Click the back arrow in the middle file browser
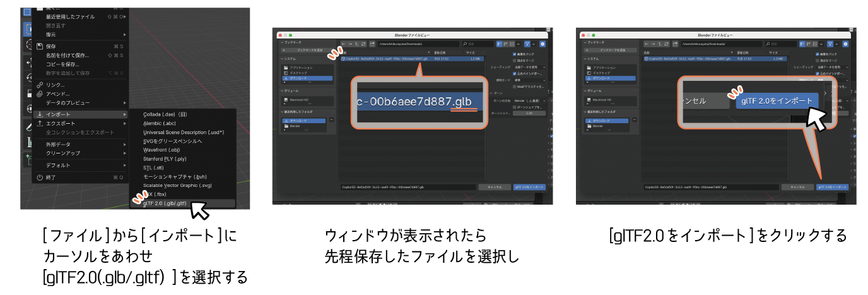This screenshot has height=295, width=868. pos(344,44)
